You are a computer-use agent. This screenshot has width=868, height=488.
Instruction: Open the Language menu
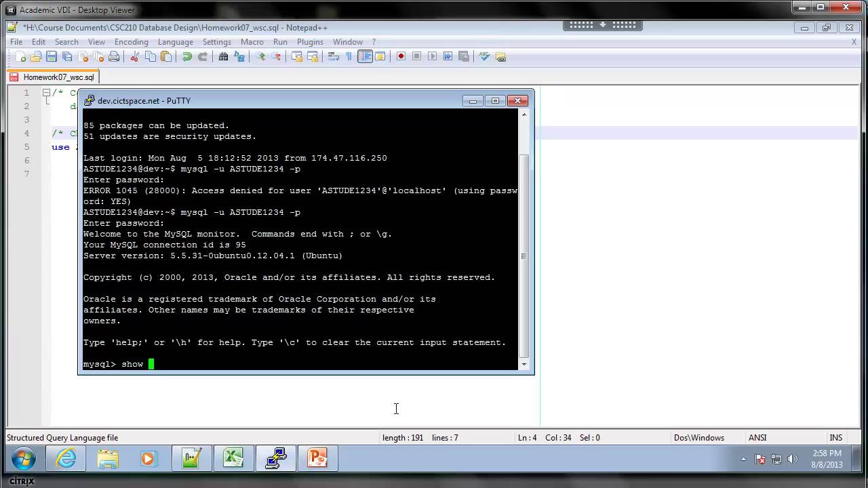pyautogui.click(x=176, y=42)
